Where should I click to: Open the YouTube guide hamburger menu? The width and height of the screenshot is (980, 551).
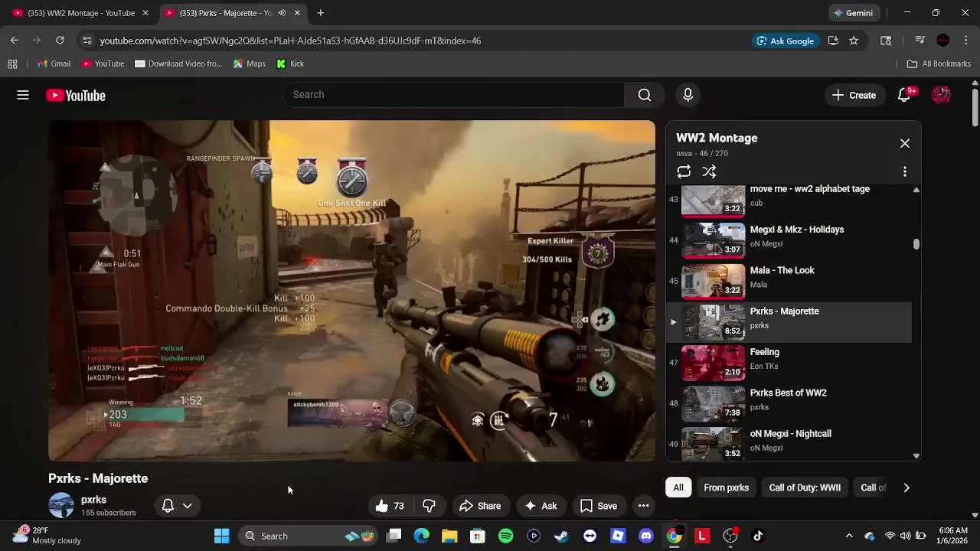[x=23, y=95]
